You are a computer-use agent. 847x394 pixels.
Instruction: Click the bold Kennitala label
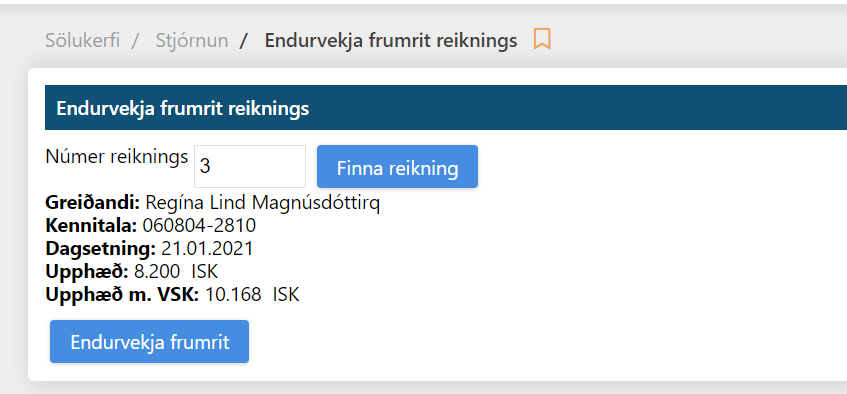click(91, 225)
